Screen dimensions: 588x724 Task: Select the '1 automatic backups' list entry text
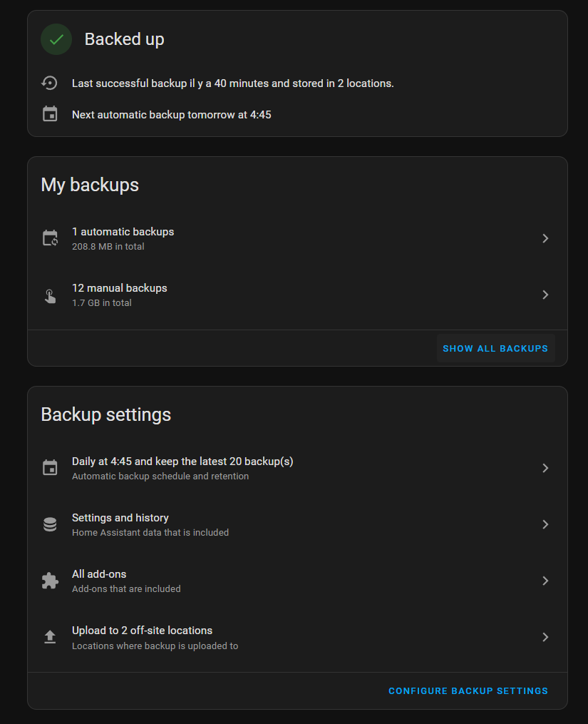click(123, 232)
